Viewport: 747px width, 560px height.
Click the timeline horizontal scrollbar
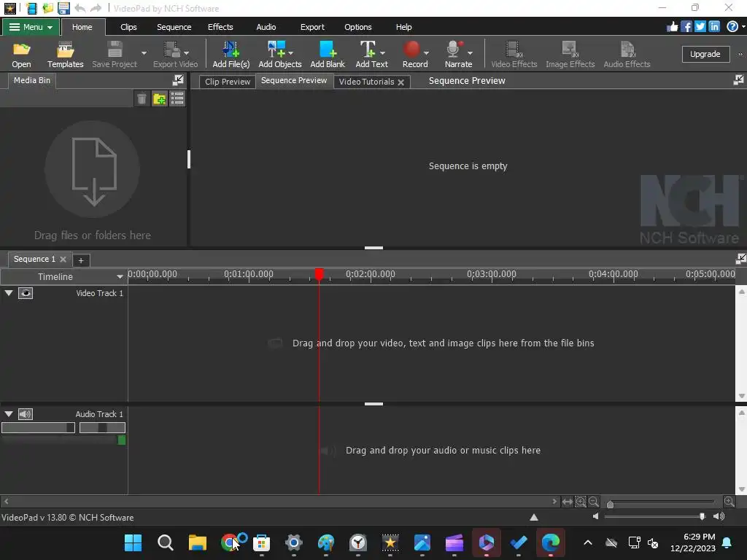click(x=279, y=501)
